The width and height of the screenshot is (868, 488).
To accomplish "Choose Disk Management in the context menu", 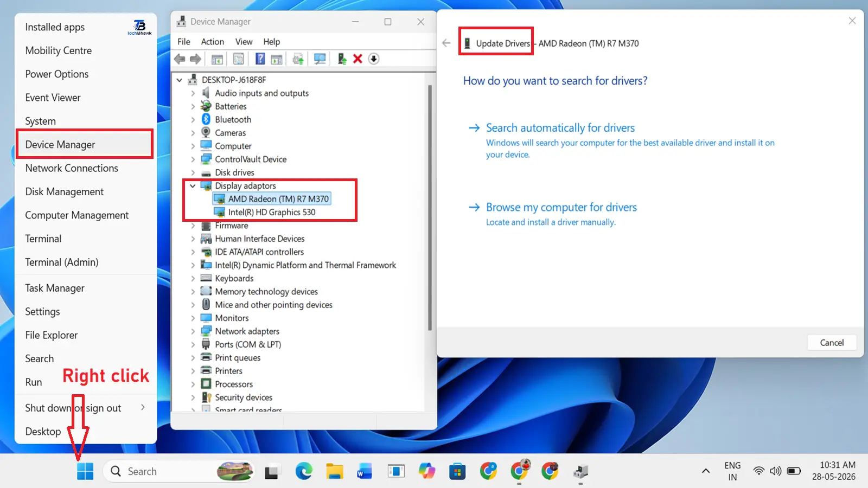I will click(x=86, y=191).
